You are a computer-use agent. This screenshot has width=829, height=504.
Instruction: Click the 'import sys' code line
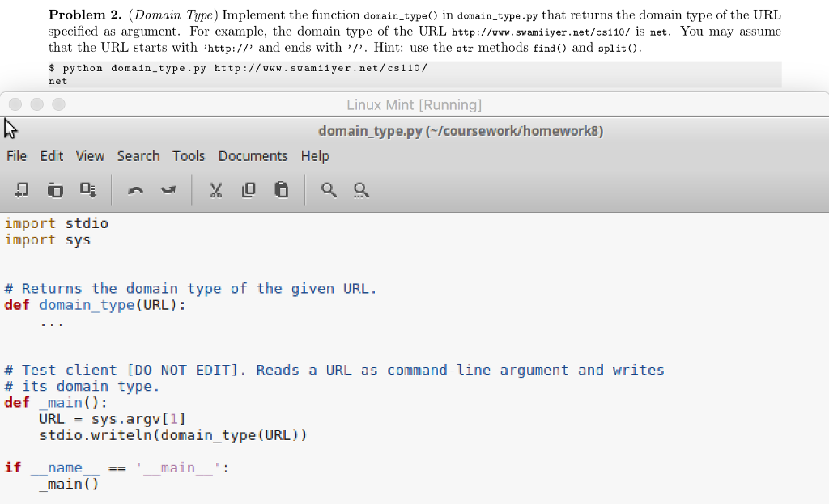[48, 239]
